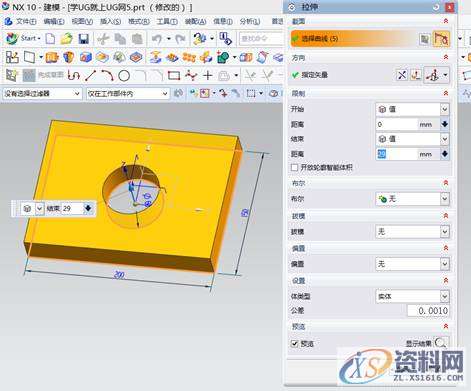Click the Sketch in task environment icon
The height and width of the screenshot is (391, 471).
click(x=12, y=57)
